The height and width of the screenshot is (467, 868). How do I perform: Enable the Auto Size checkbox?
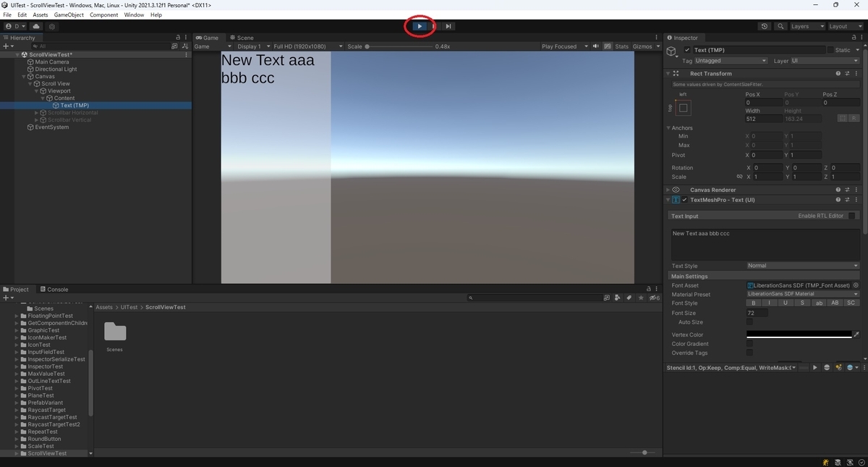coord(749,321)
